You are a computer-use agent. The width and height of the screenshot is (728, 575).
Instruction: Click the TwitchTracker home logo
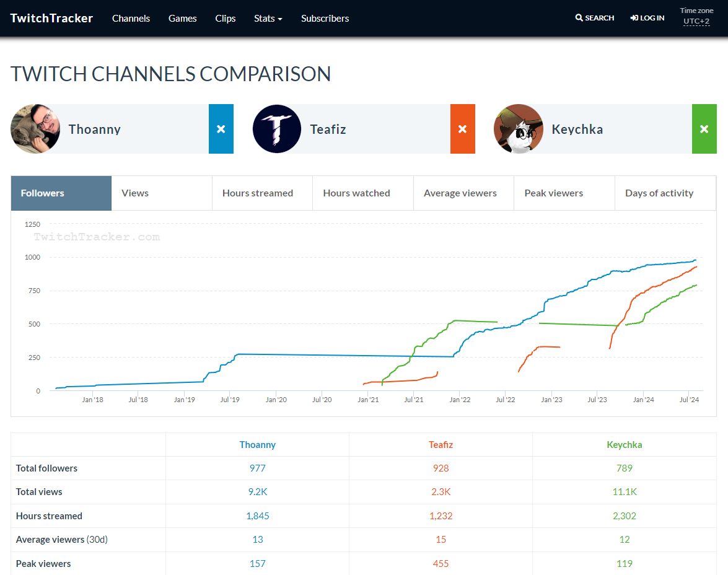tap(51, 18)
